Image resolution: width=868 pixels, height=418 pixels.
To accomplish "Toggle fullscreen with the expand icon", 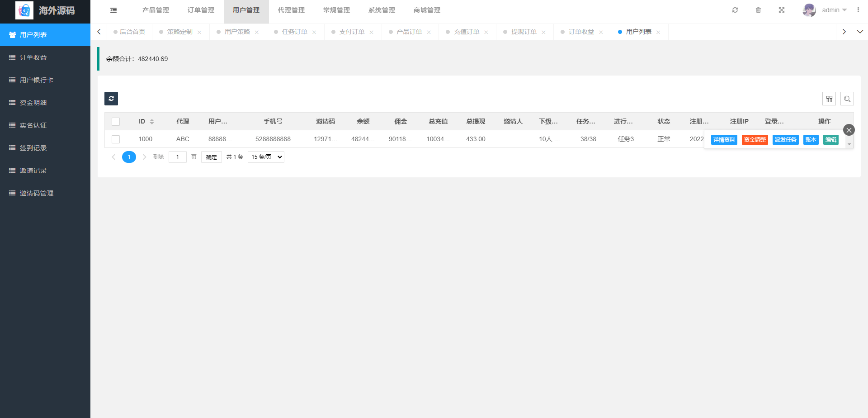I will tap(782, 10).
